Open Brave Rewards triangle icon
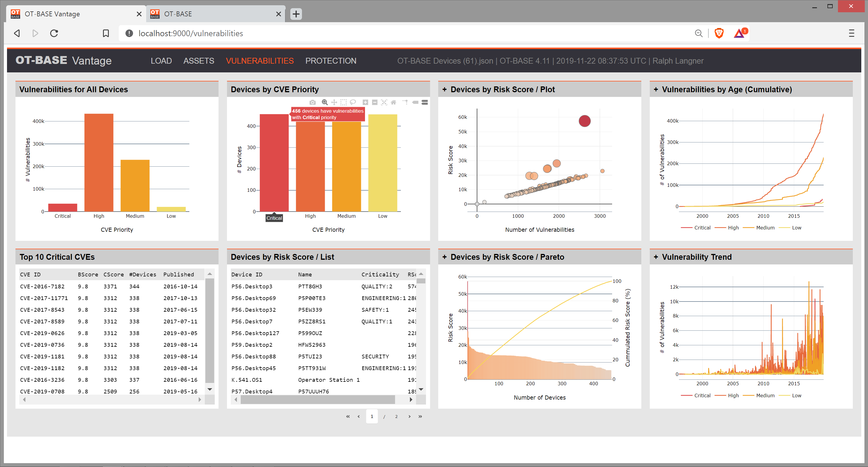 point(740,33)
